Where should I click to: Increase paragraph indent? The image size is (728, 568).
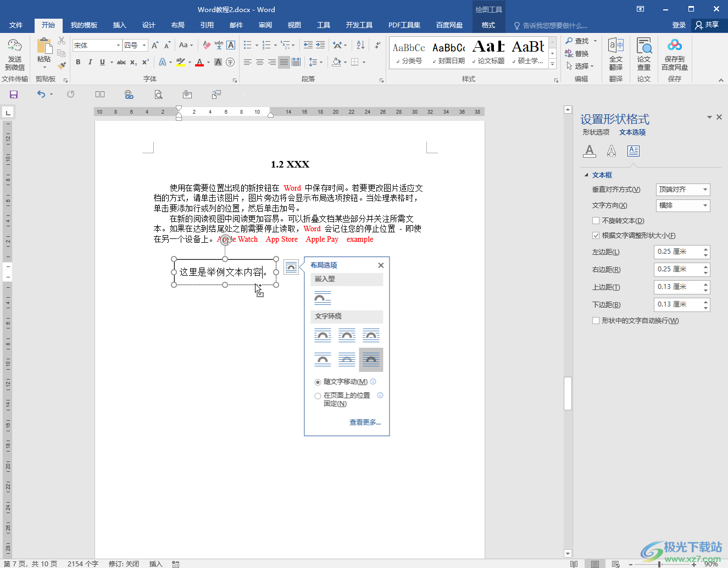pos(320,45)
